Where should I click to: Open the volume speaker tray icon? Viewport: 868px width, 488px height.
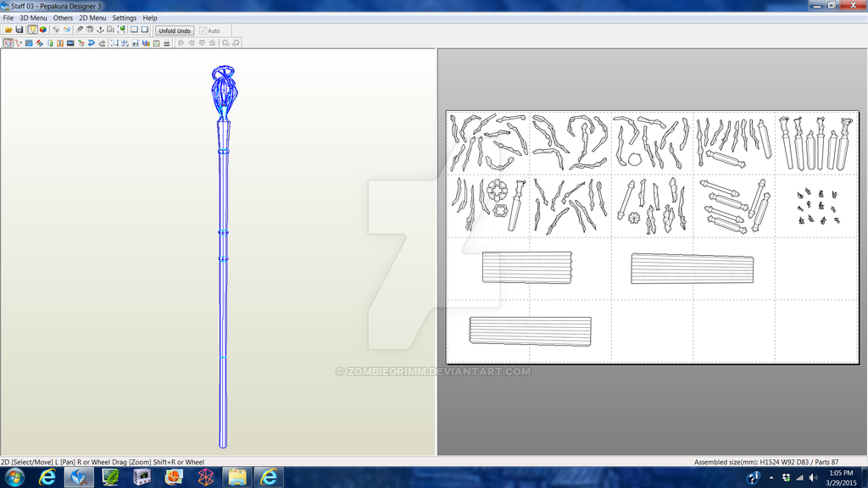pyautogui.click(x=813, y=478)
